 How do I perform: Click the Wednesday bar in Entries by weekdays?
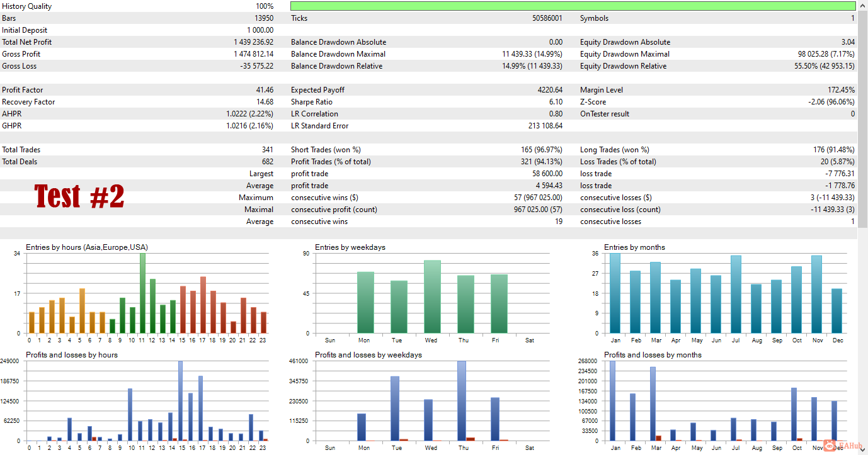431,296
